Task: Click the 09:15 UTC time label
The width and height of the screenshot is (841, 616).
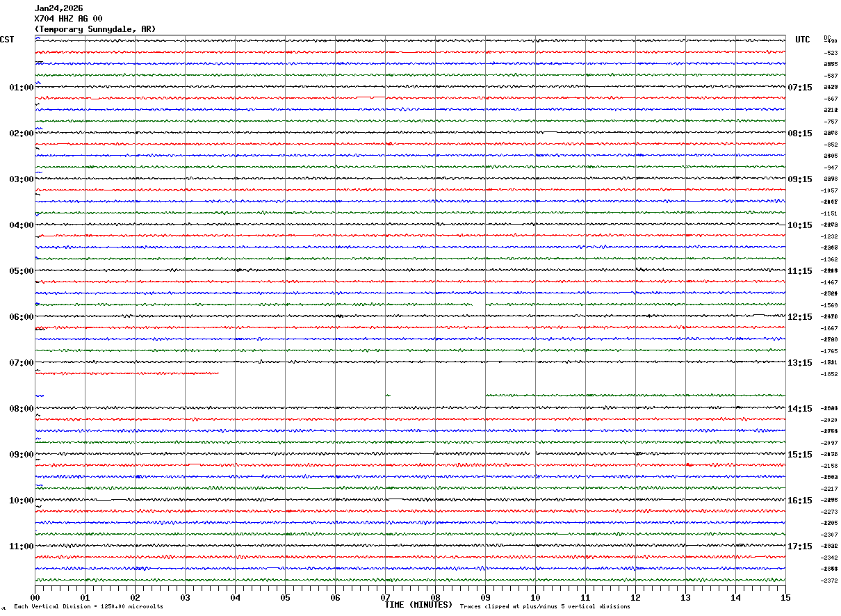Action: (800, 179)
